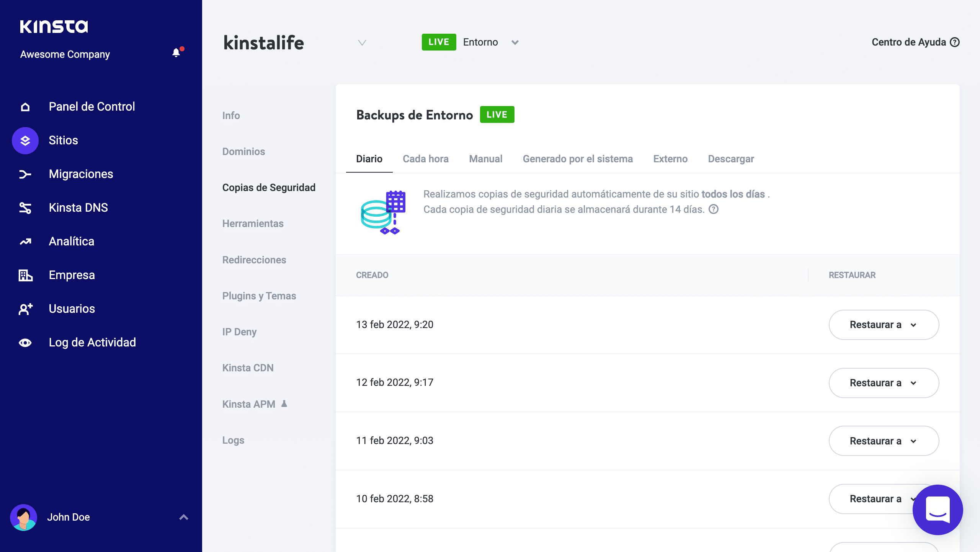The height and width of the screenshot is (552, 980).
Task: Open the Panel de Control home icon
Action: click(25, 107)
